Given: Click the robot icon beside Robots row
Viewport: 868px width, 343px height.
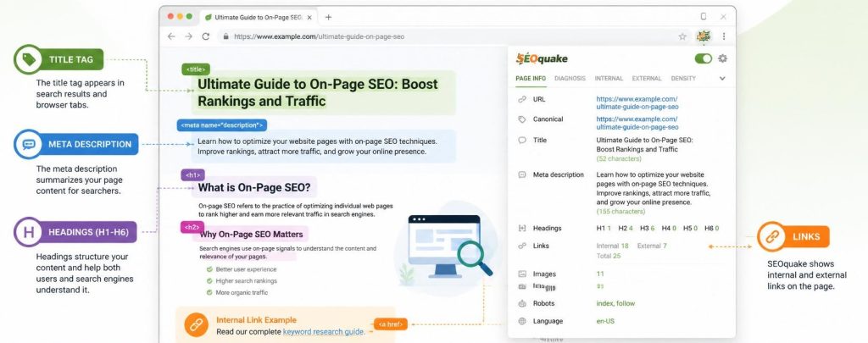Looking at the screenshot, I should point(522,303).
